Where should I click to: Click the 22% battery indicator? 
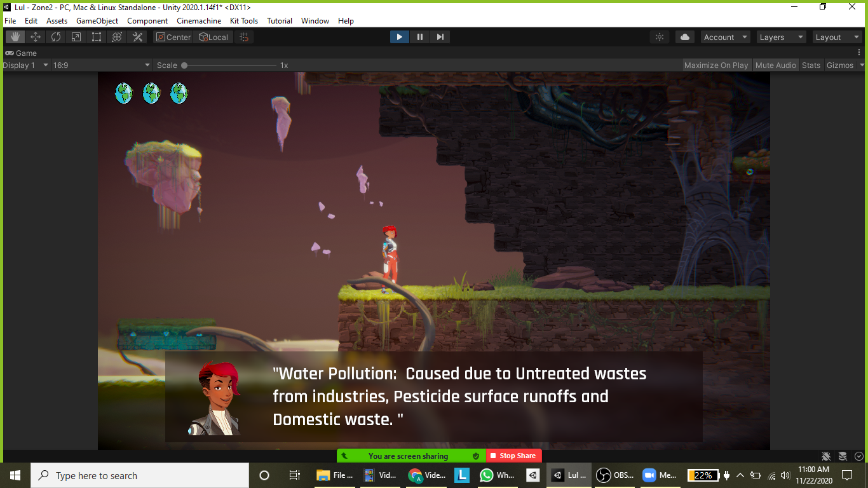coord(703,475)
